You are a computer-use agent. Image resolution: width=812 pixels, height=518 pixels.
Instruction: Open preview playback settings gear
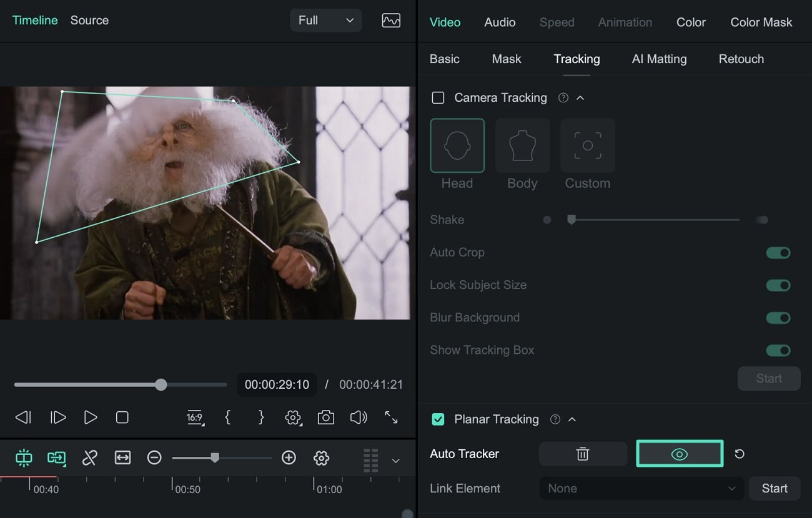(293, 418)
